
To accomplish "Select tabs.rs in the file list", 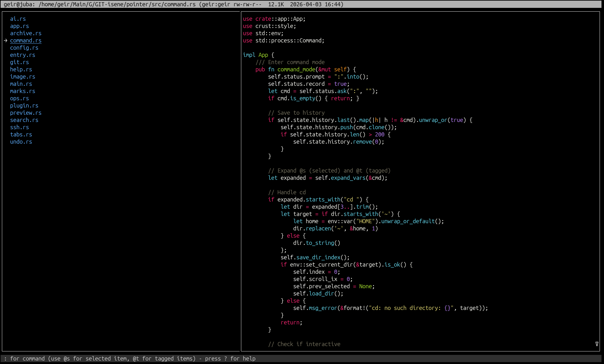I will tap(21, 135).
